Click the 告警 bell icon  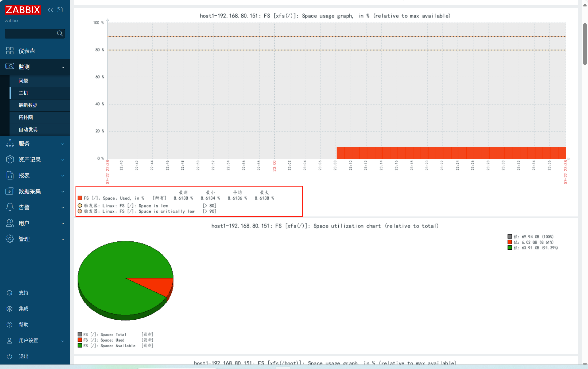(x=10, y=207)
